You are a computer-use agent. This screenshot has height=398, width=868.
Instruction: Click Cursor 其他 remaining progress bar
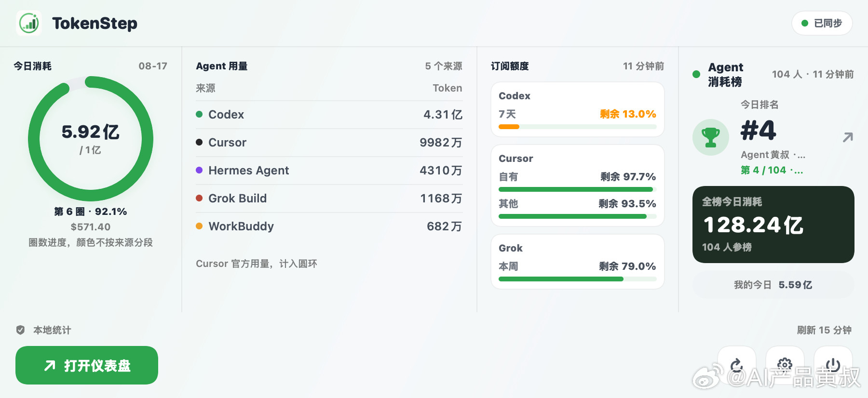(578, 216)
